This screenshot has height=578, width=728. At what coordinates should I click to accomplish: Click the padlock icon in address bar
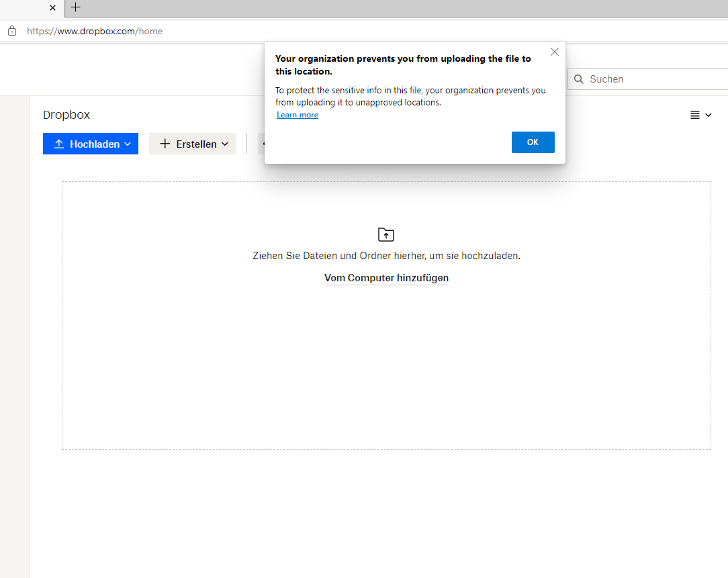[11, 31]
